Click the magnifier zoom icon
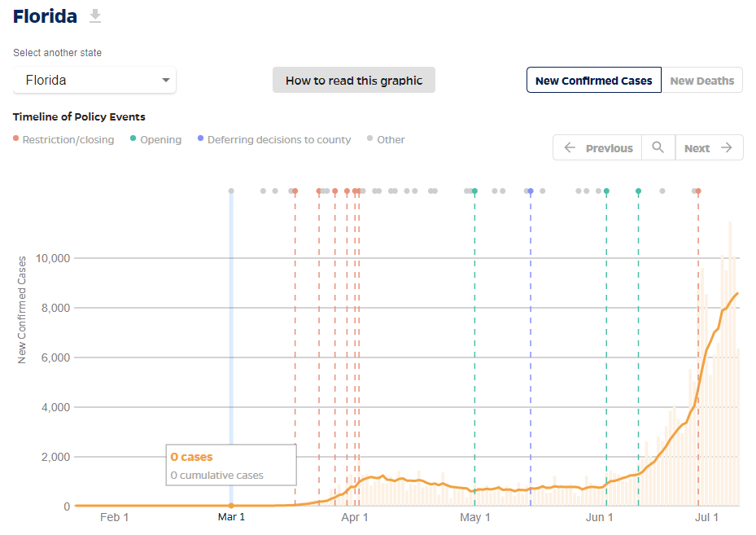756x535 pixels. click(658, 147)
